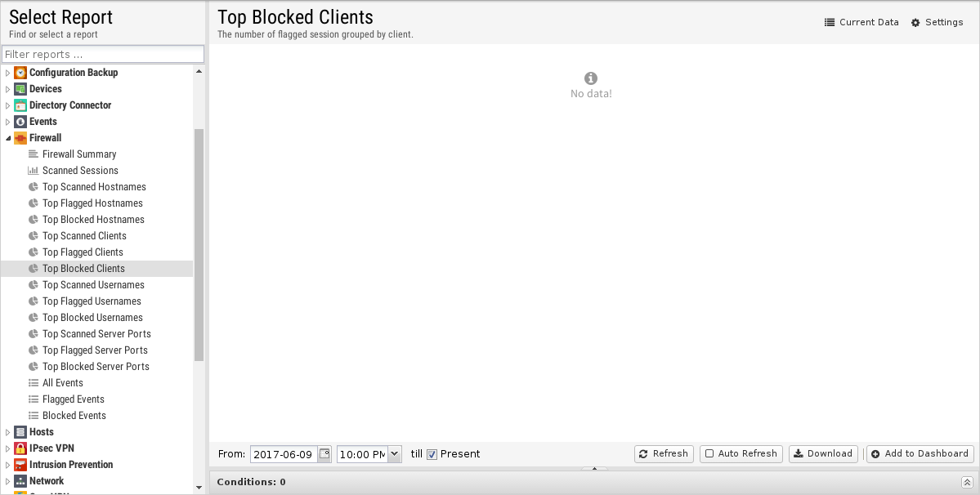Collapse the Firewall tree node
Image resolution: width=980 pixels, height=495 pixels.
pos(8,138)
